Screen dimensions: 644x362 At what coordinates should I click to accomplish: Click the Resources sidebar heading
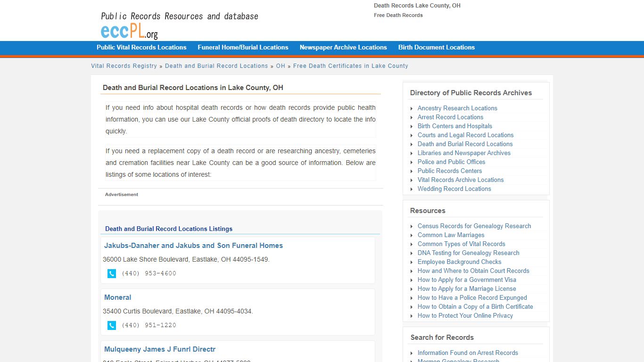428,211
